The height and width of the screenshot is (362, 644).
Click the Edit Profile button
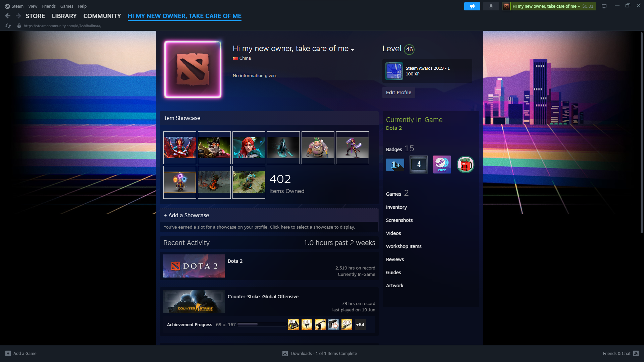[x=398, y=93]
